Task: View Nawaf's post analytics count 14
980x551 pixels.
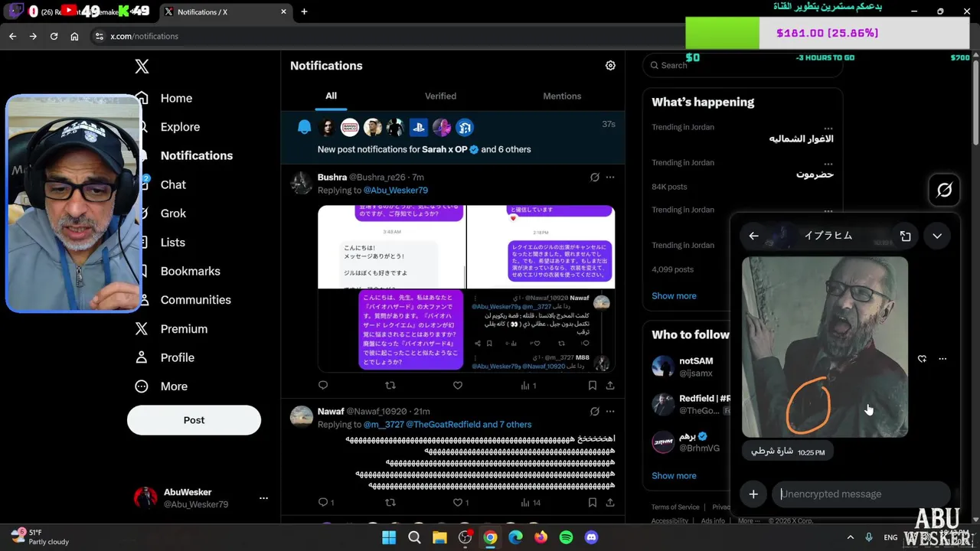Action: pos(531,502)
